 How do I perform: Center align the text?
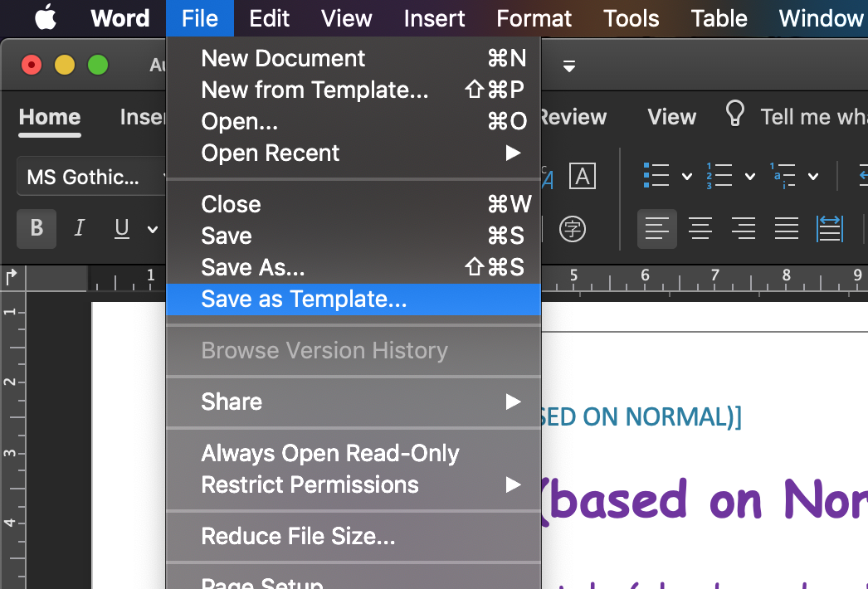[x=700, y=229]
